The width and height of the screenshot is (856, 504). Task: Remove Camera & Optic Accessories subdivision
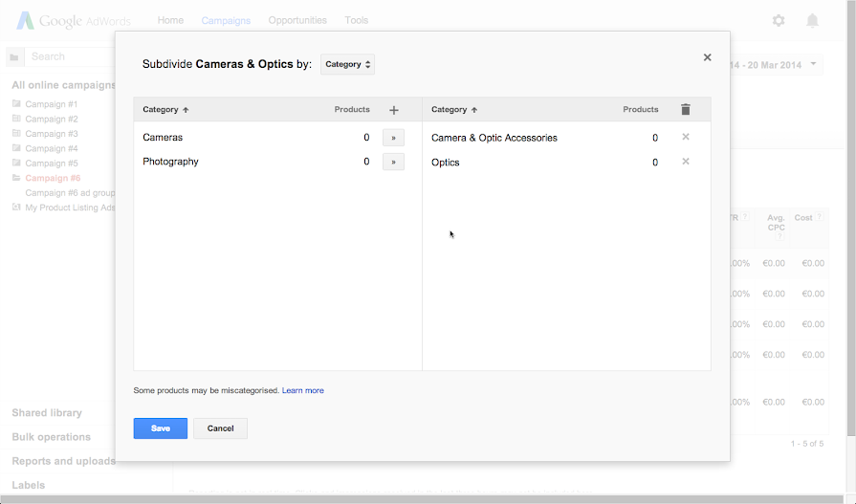686,138
